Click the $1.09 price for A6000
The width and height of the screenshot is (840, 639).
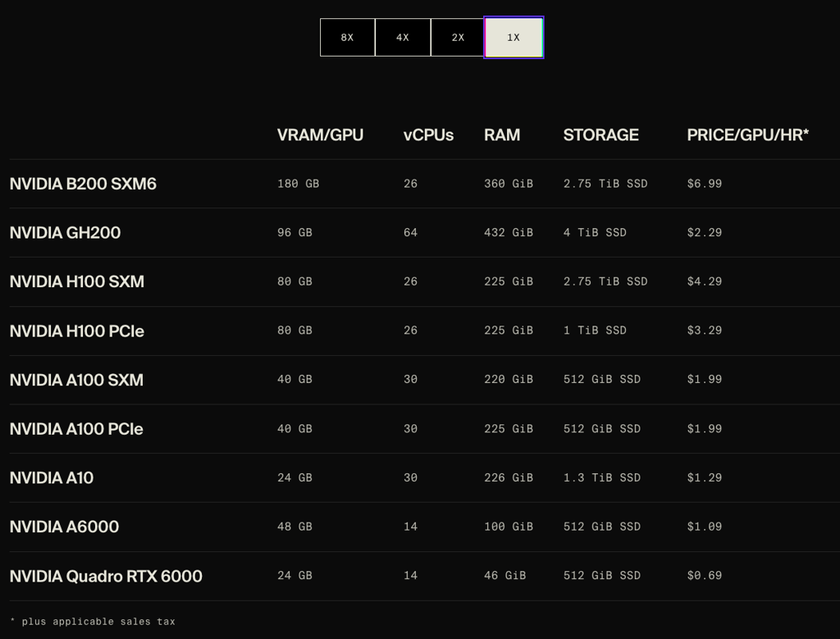pyautogui.click(x=705, y=527)
